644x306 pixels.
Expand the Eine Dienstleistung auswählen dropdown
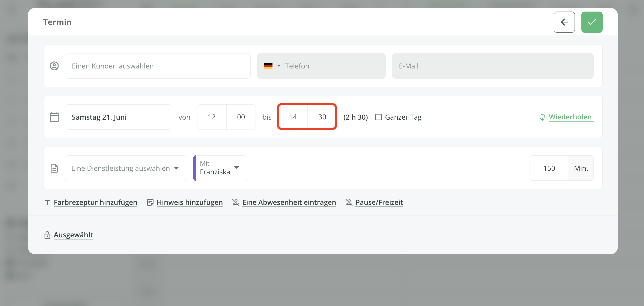(126, 168)
